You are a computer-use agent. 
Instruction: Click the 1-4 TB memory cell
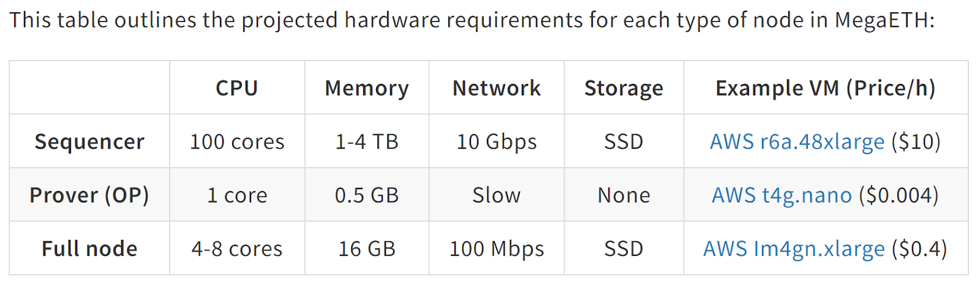point(367,142)
